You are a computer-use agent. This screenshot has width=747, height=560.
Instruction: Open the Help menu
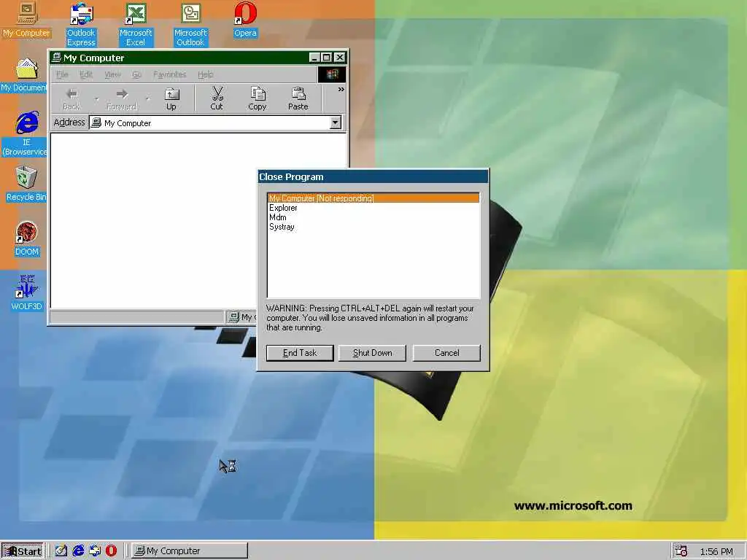(205, 74)
